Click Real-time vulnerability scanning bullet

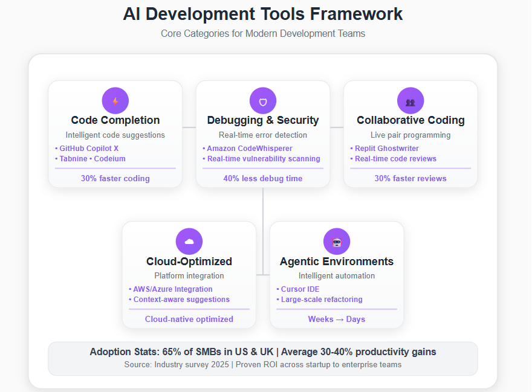point(261,159)
